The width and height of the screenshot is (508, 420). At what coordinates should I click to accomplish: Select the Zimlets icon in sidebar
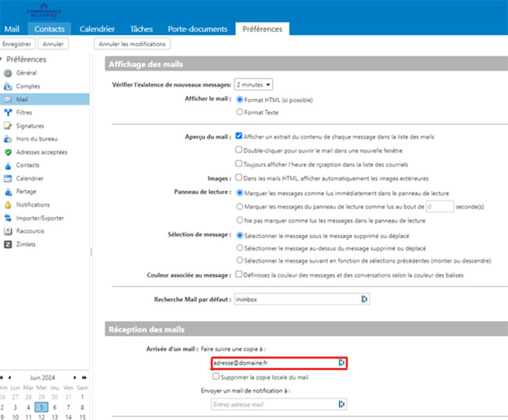(x=8, y=244)
